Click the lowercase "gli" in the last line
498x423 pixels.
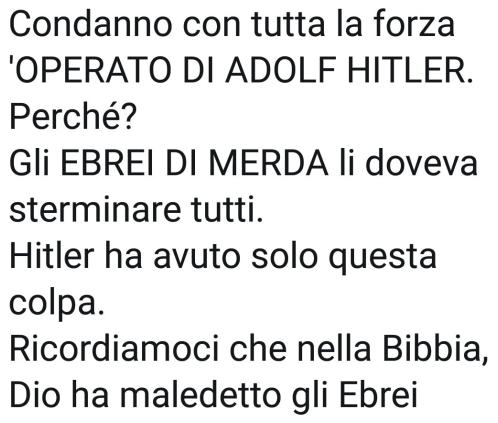click(310, 399)
